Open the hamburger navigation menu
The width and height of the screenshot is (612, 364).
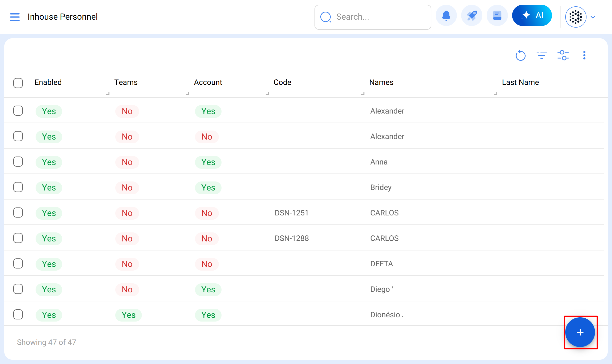[x=15, y=17]
